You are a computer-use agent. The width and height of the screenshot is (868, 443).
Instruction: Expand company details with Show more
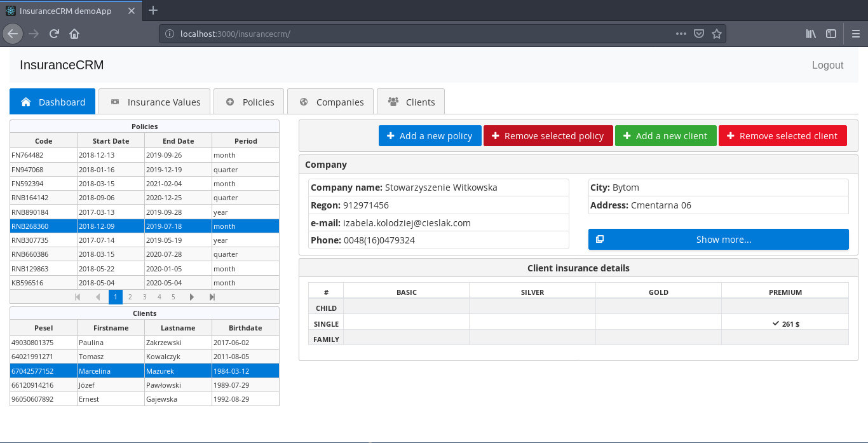click(718, 239)
